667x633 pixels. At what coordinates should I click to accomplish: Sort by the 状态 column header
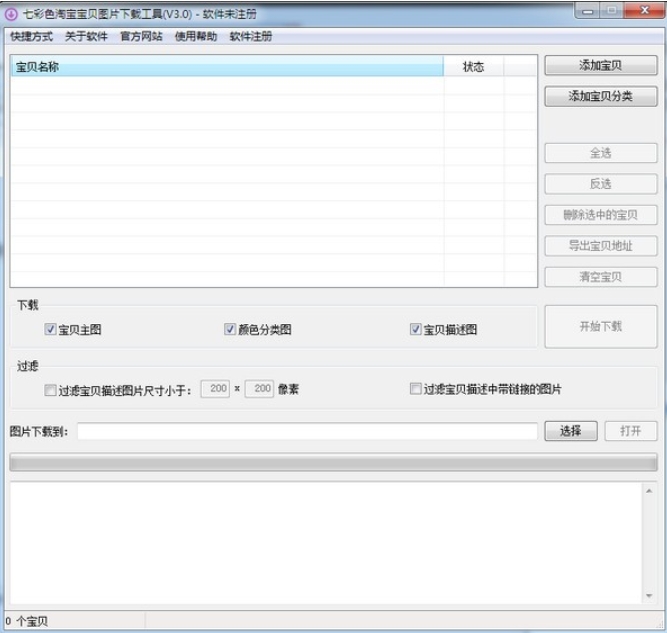473,67
